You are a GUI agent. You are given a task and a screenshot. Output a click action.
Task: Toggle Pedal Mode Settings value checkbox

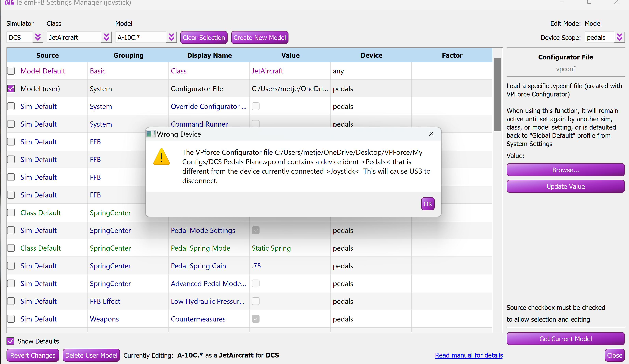click(x=256, y=230)
